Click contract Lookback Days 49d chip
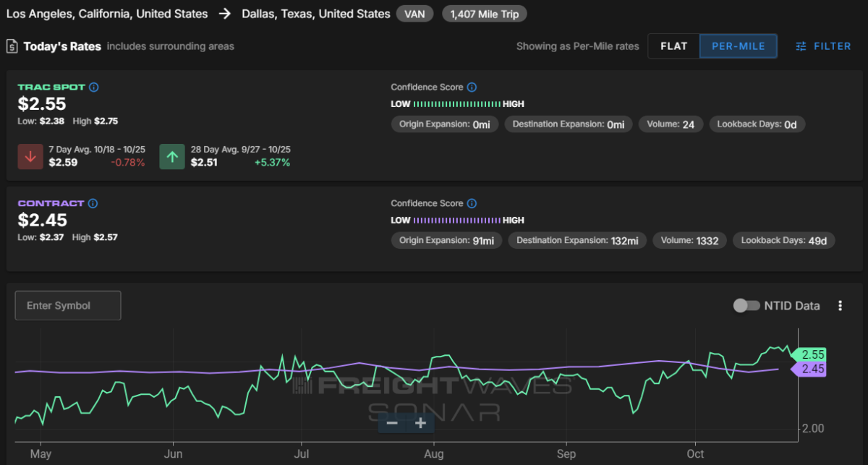Image resolution: width=868 pixels, height=465 pixels. click(x=783, y=241)
